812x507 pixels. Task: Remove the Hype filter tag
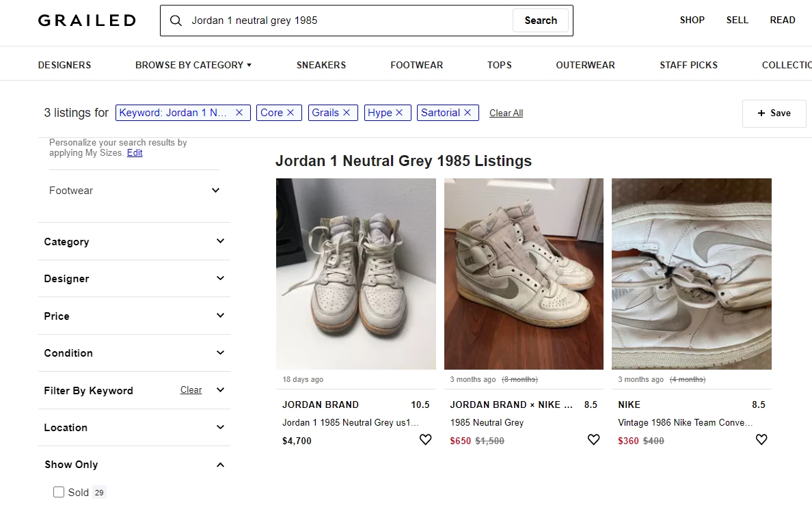click(x=399, y=113)
